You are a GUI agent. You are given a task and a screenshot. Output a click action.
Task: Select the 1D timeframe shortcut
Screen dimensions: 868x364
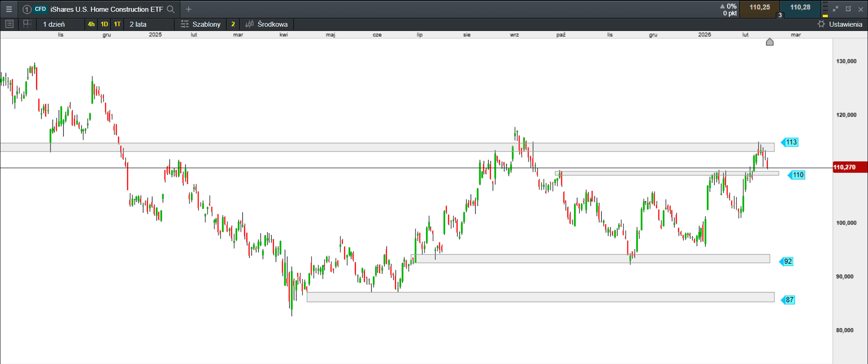[x=104, y=24]
